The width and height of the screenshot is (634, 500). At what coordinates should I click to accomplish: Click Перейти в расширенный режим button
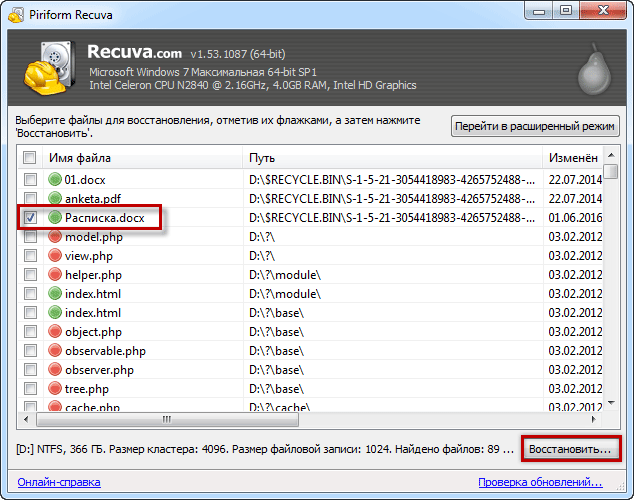click(536, 127)
